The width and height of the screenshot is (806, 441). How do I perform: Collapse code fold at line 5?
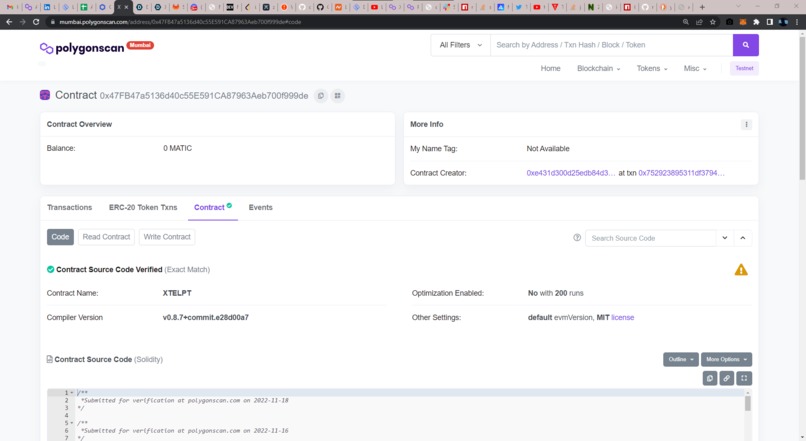click(72, 423)
